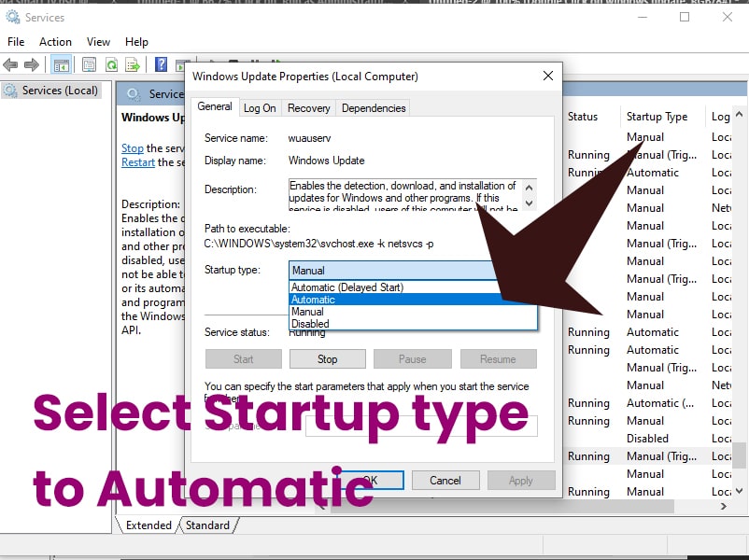Open the Action menu
This screenshot has width=749, height=560.
[x=55, y=42]
